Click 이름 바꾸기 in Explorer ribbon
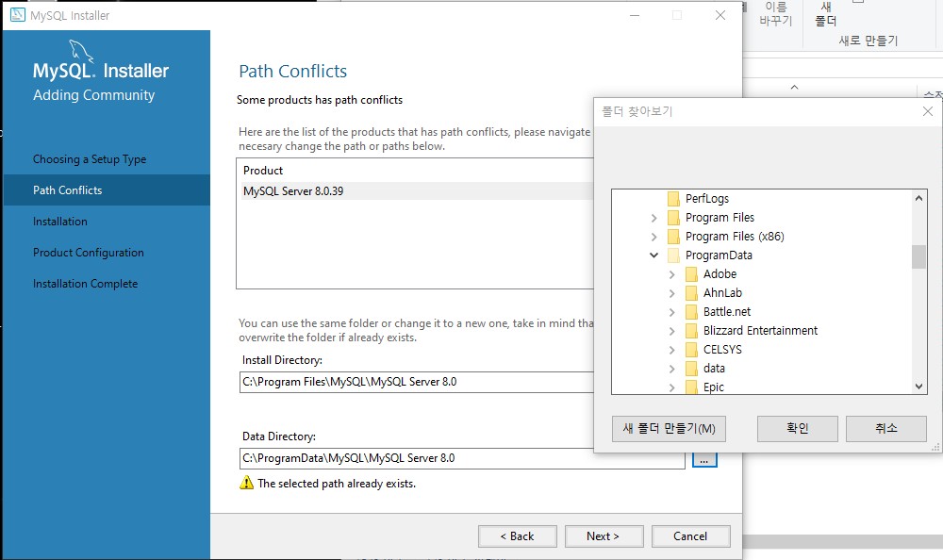This screenshot has width=943, height=560. pyautogui.click(x=775, y=13)
